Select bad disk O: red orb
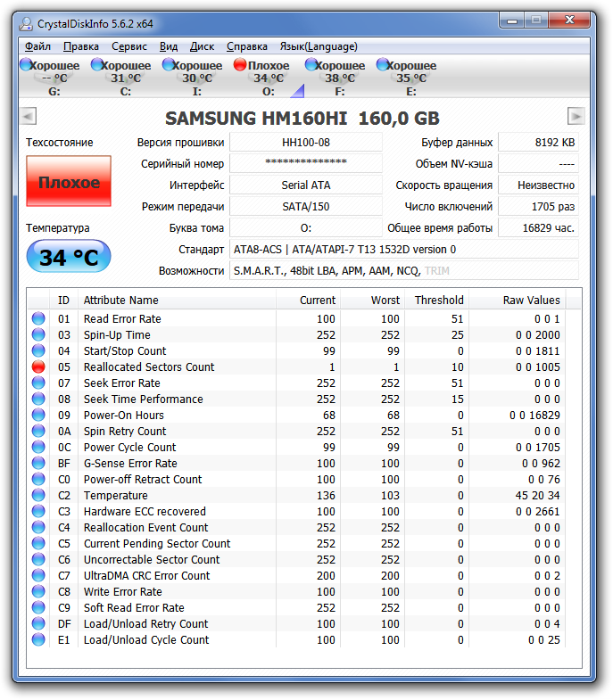613x700 pixels. point(240,65)
